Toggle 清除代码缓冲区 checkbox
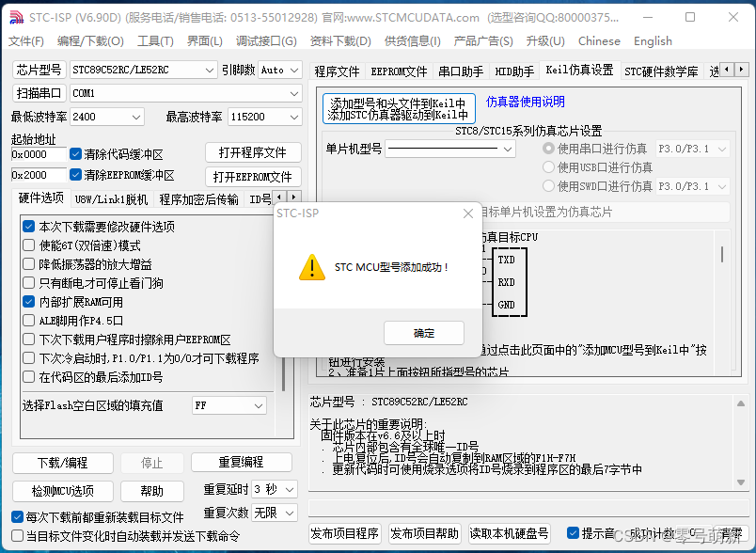The image size is (756, 553). [75, 154]
